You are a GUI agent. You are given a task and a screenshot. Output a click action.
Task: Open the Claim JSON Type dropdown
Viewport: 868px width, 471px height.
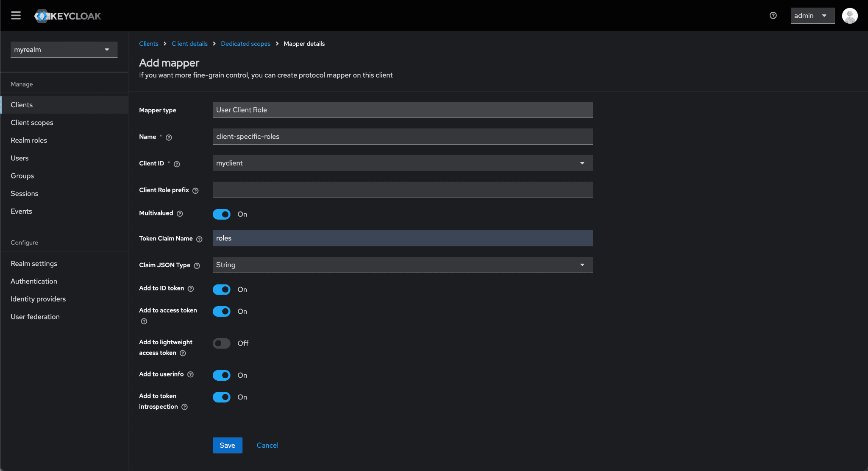[x=402, y=265]
